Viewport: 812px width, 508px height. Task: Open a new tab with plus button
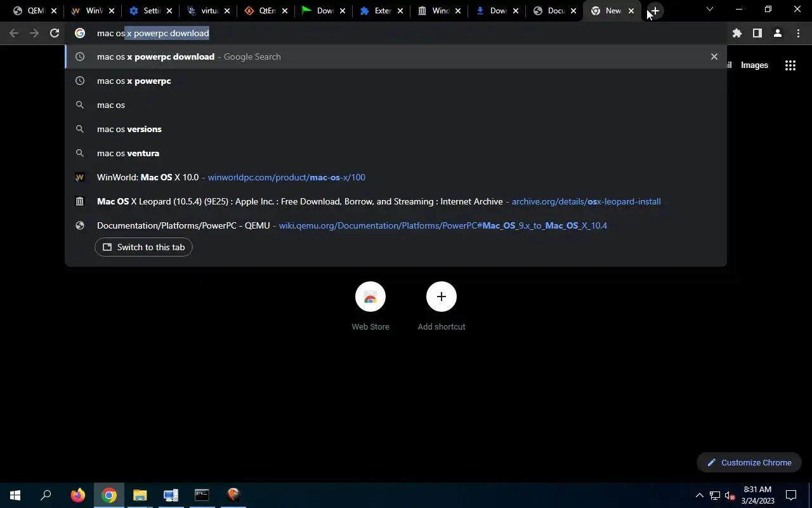pos(655,11)
